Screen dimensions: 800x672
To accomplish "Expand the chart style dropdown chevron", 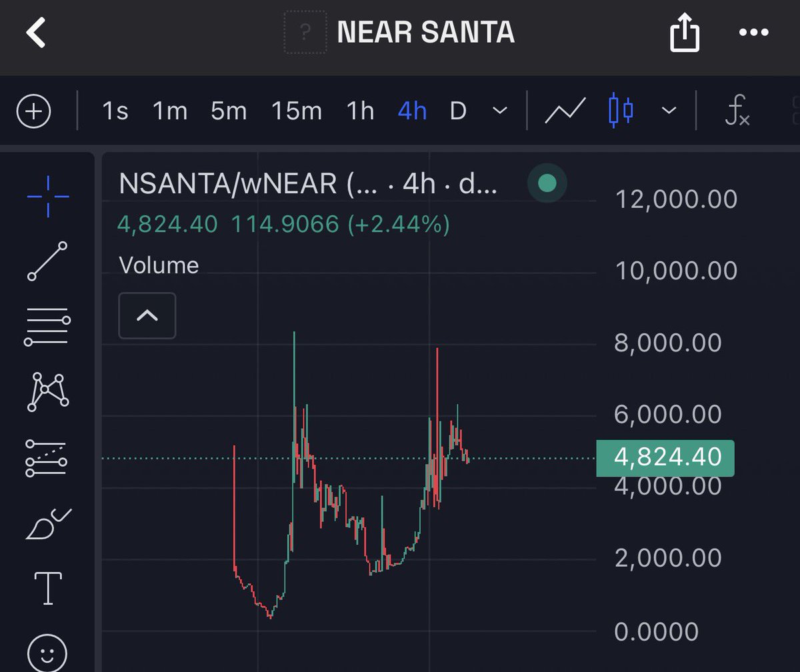I will [x=669, y=111].
